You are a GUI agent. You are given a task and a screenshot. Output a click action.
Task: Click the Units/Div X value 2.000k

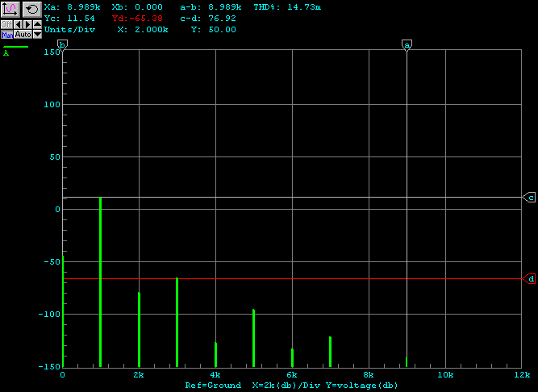coord(152,29)
